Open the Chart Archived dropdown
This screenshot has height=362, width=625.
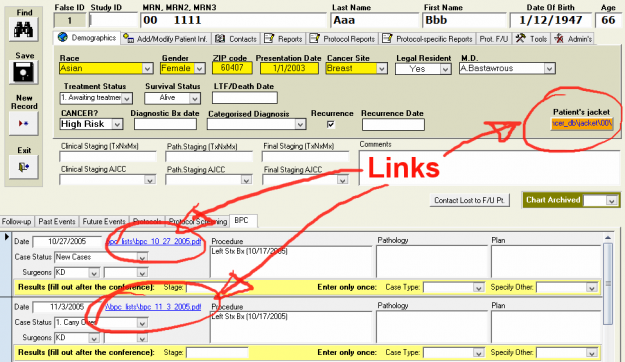tap(611, 201)
